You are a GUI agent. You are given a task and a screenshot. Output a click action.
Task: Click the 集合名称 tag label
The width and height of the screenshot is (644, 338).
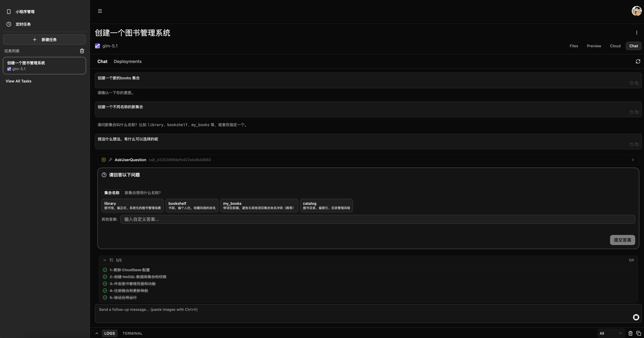click(x=112, y=193)
